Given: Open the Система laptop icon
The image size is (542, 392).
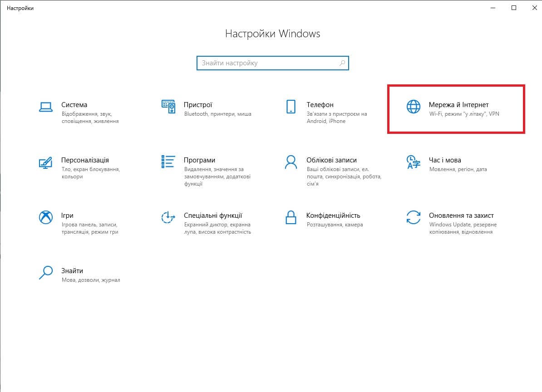Looking at the screenshot, I should pyautogui.click(x=46, y=107).
